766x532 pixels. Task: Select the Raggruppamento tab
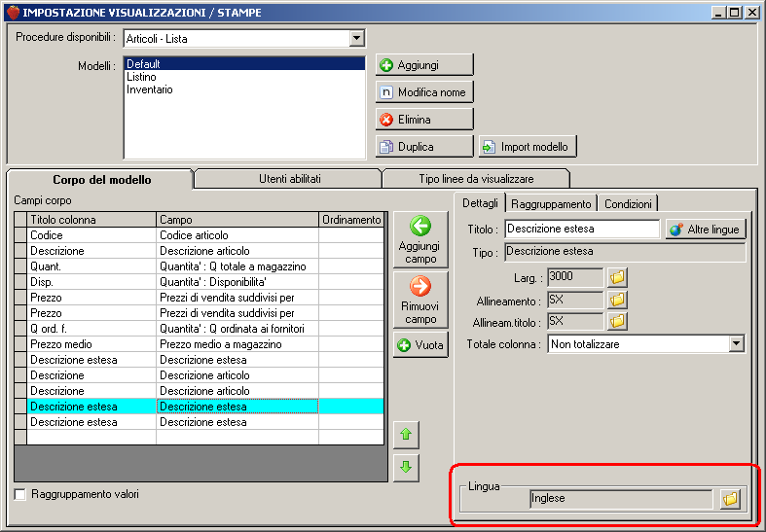tap(551, 204)
